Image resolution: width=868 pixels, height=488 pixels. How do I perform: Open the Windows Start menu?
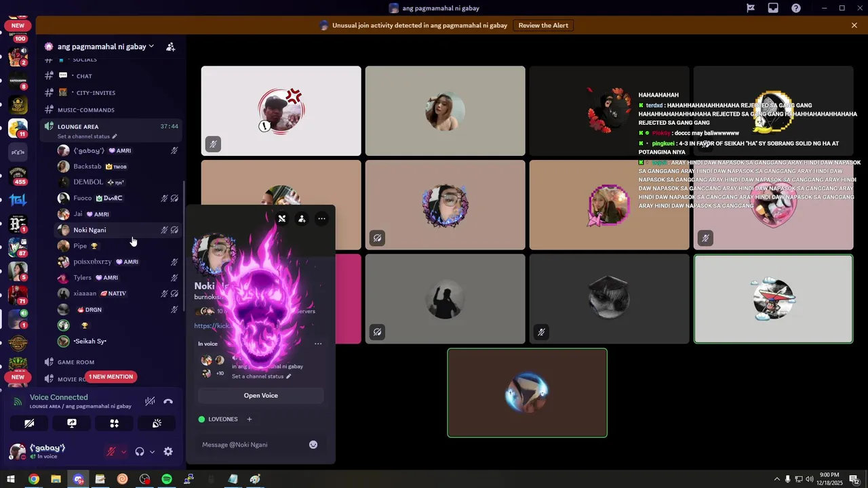(11, 479)
